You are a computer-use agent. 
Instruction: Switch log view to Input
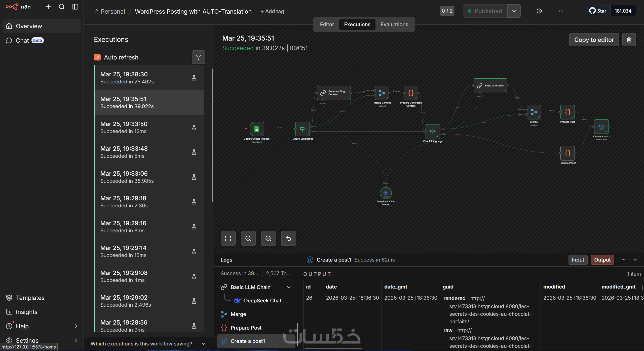point(578,260)
